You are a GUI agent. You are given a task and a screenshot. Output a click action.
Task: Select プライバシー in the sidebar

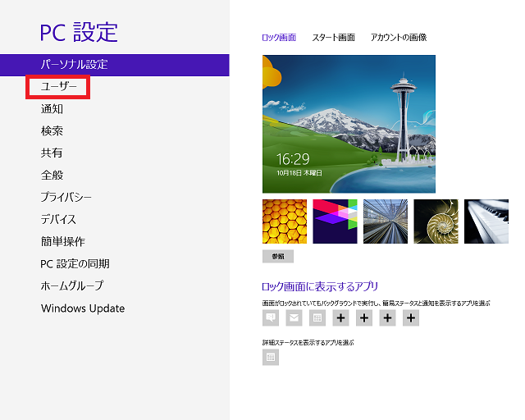point(66,197)
